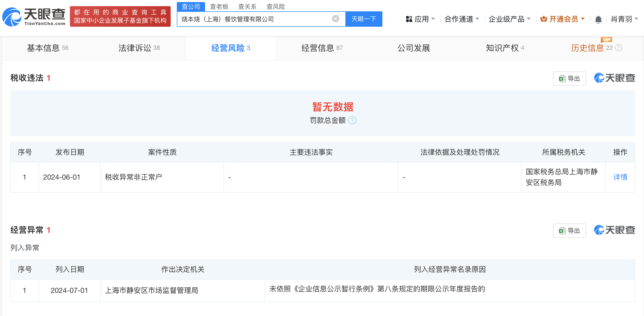The height and width of the screenshot is (316, 644).
Task: Click the crown icon for 开通会员
Action: tap(544, 19)
